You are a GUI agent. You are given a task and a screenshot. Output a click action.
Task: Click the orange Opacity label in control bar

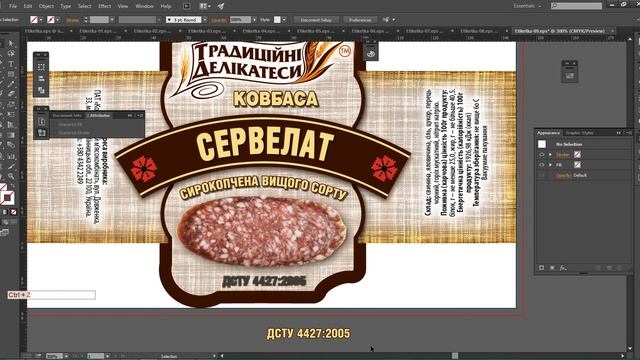click(x=219, y=20)
